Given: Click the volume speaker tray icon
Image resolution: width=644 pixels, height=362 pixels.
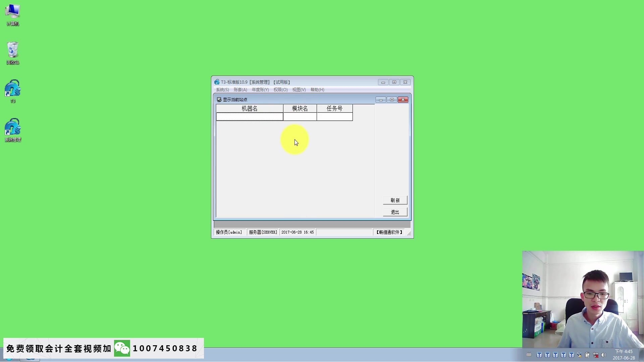Looking at the screenshot, I should click(x=604, y=355).
